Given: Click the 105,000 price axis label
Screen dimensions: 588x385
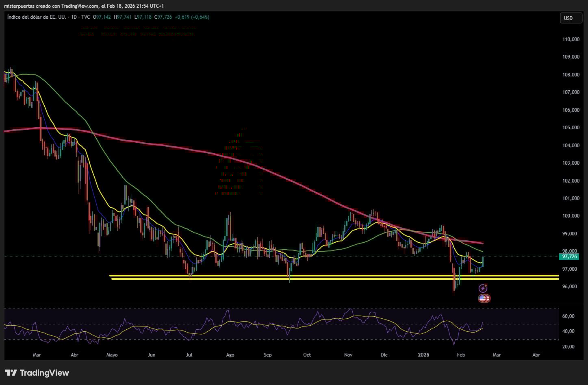Looking at the screenshot, I should tap(571, 128).
